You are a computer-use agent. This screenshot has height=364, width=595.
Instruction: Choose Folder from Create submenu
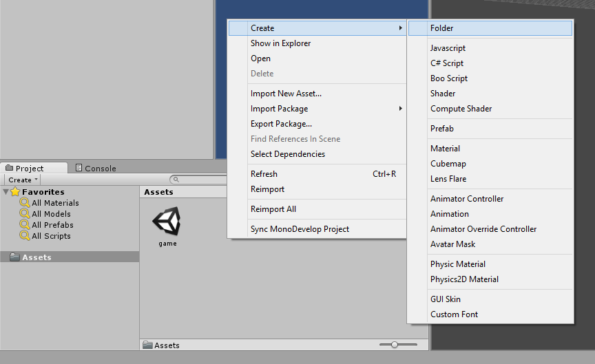point(442,28)
